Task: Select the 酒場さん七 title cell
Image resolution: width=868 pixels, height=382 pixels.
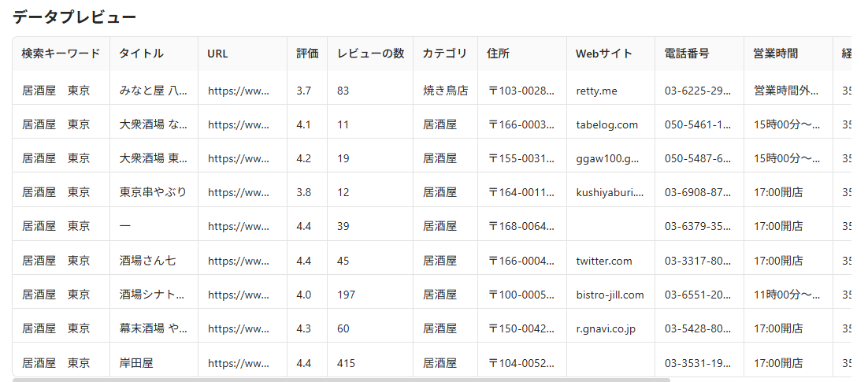Action: point(147,261)
